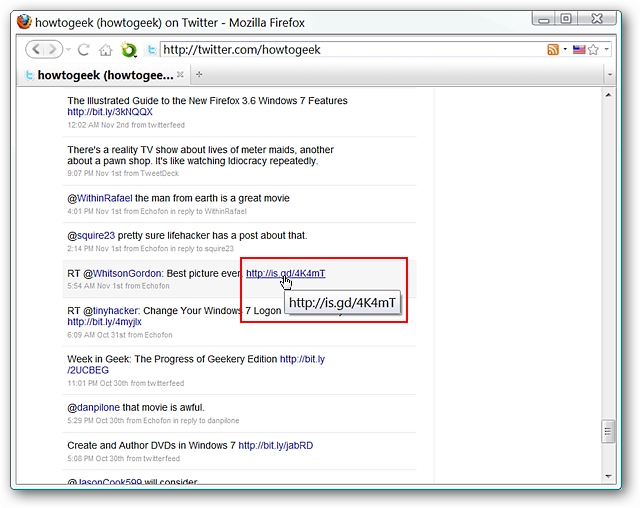This screenshot has height=508, width=640.
Task: Click the vertical scrollbar thumb
Action: [608, 431]
